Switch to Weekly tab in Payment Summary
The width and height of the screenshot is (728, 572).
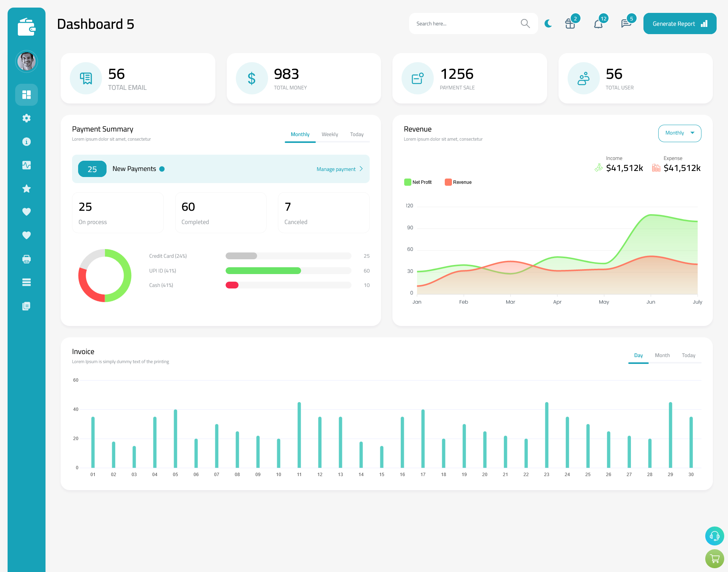329,134
